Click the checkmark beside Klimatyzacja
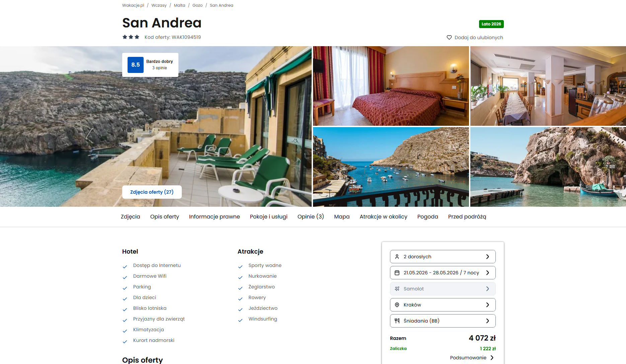The width and height of the screenshot is (626, 364). (x=125, y=331)
